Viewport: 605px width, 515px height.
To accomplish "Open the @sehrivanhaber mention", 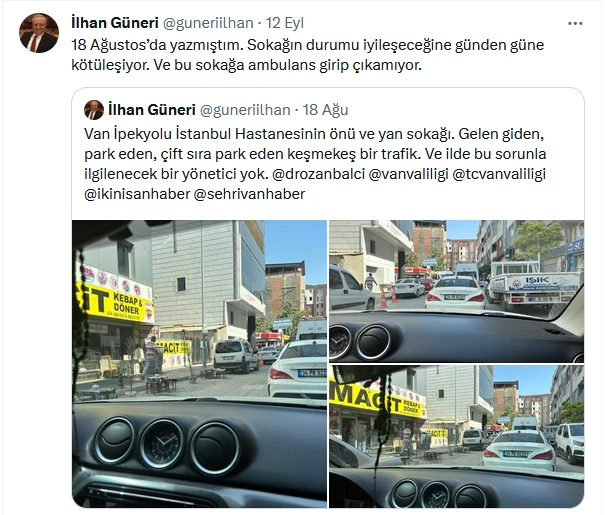I will click(x=249, y=194).
